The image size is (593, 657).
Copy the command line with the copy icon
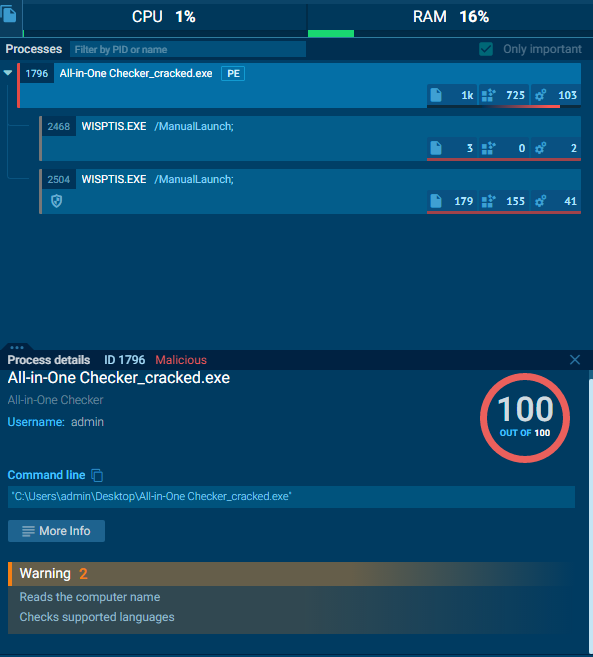(x=97, y=475)
